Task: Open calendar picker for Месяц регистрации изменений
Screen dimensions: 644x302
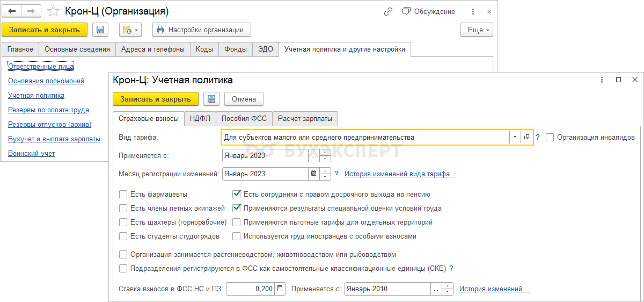Action: pyautogui.click(x=313, y=174)
